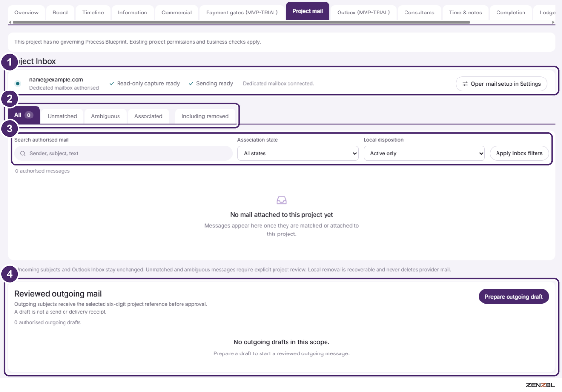Open the Outbox (MVP-TRIAL) tab
This screenshot has height=392, width=562.
[x=363, y=13]
